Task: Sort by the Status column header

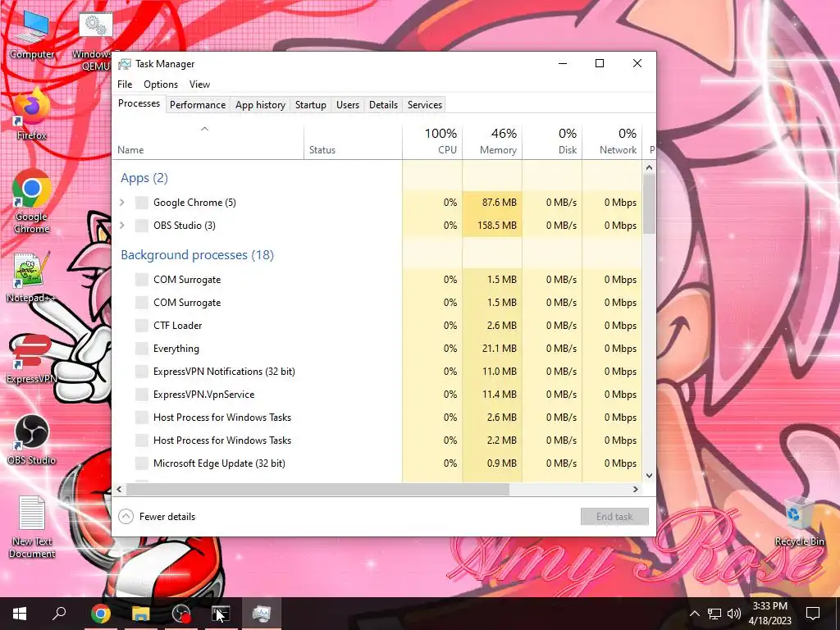Action: point(353,141)
